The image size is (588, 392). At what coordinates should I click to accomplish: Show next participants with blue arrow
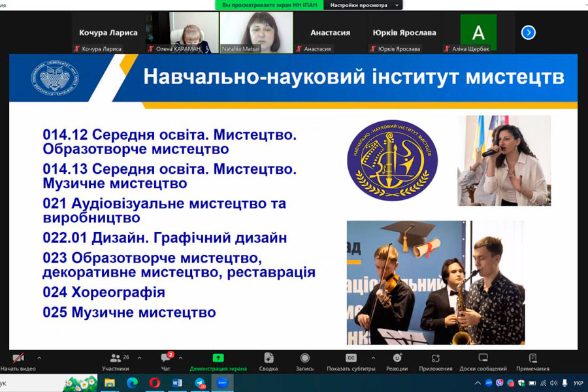(529, 32)
